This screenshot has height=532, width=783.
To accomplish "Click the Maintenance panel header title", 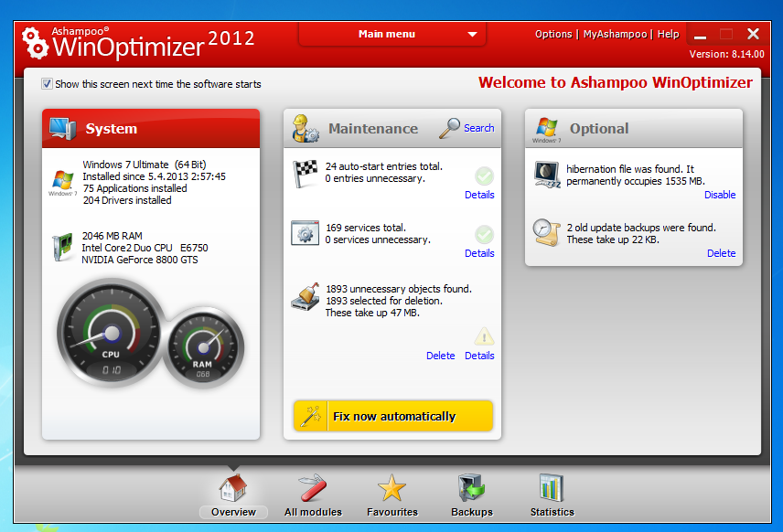I will pos(373,128).
